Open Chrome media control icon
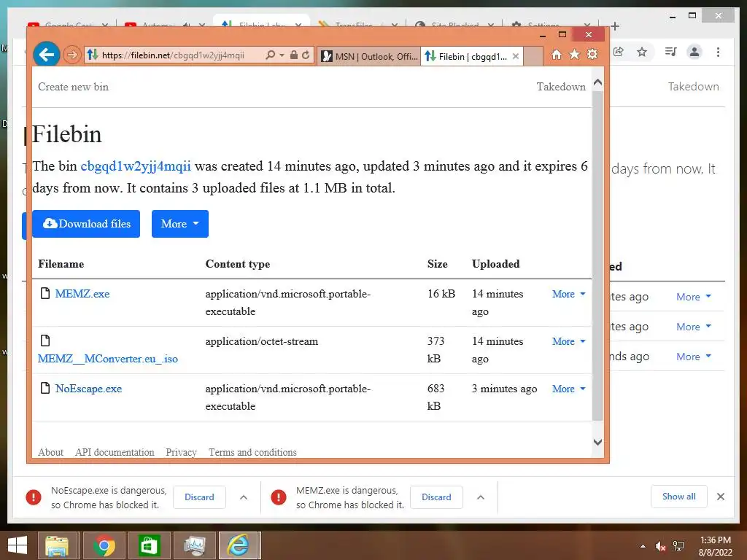747x560 pixels. pyautogui.click(x=670, y=52)
